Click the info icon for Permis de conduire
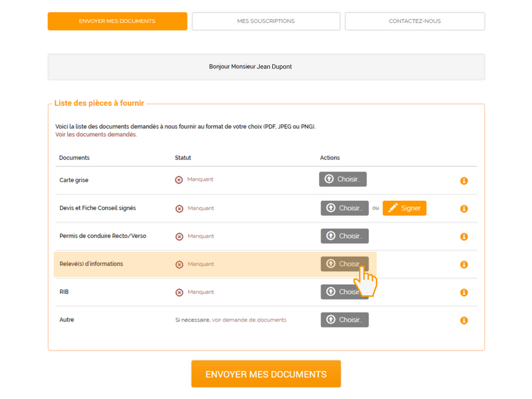Viewport: 532px width, 399px height. [463, 236]
